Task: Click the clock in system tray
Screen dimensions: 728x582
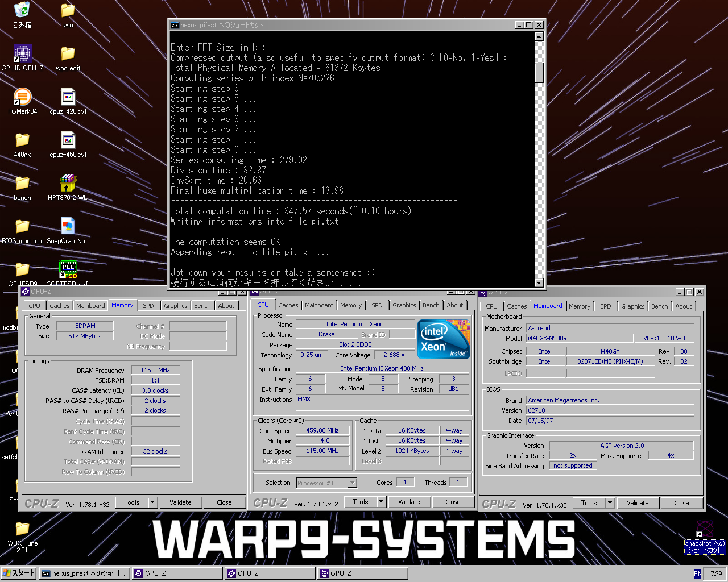Action: [715, 573]
